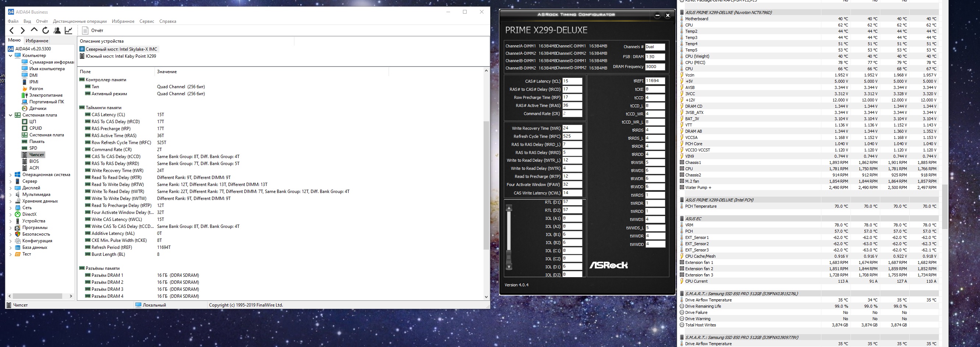Expand the Дисплей tree branch
This screenshot has width=980, height=347.
pos(10,188)
